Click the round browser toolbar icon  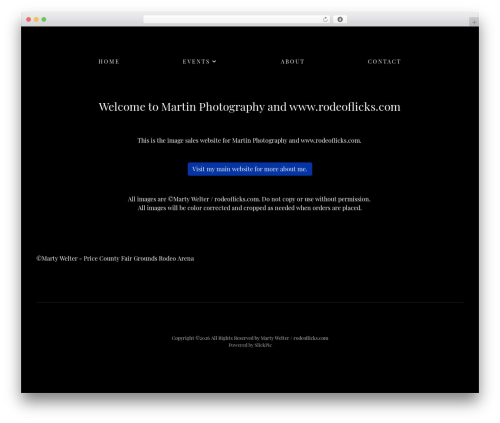(x=340, y=19)
